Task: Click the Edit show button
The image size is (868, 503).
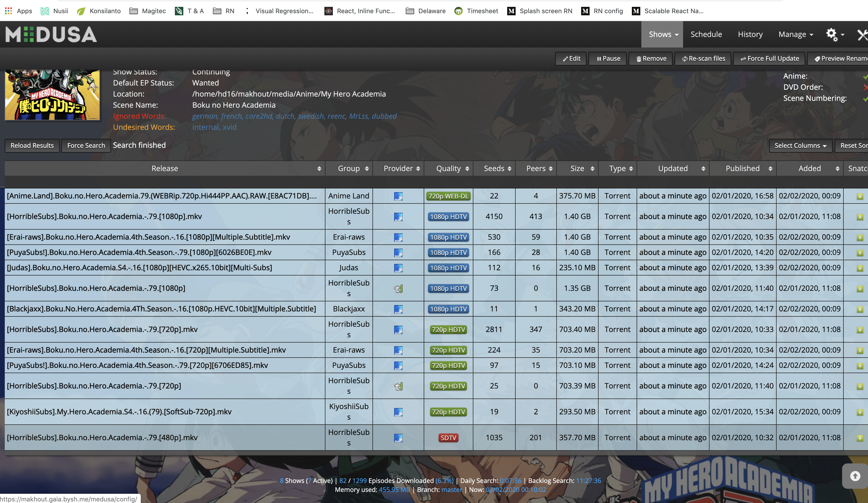Action: click(571, 59)
